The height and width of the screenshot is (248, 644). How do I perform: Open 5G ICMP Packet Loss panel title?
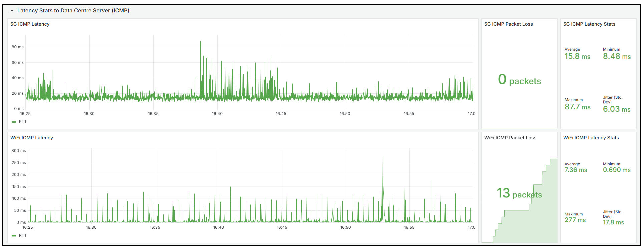pyautogui.click(x=509, y=24)
